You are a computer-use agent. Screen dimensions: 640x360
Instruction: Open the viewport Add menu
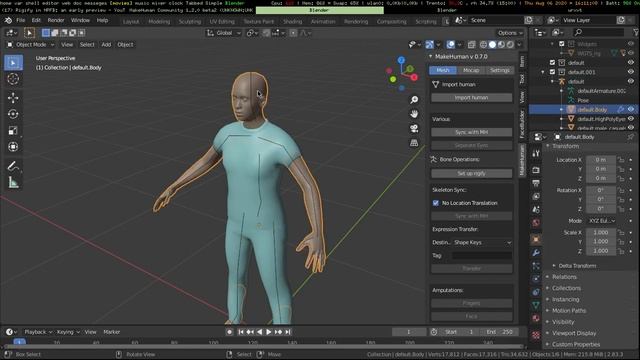click(x=106, y=44)
